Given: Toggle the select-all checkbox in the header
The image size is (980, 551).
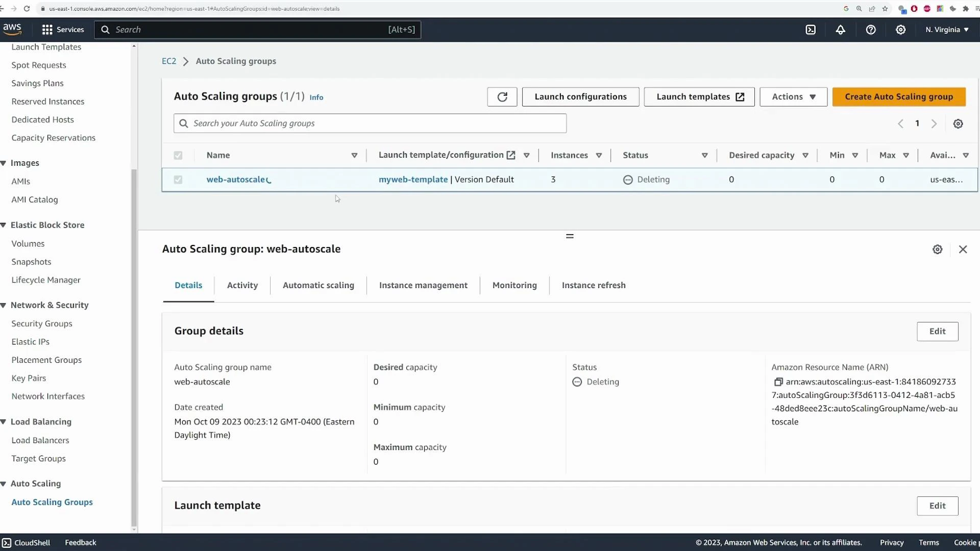Looking at the screenshot, I should coord(178,155).
